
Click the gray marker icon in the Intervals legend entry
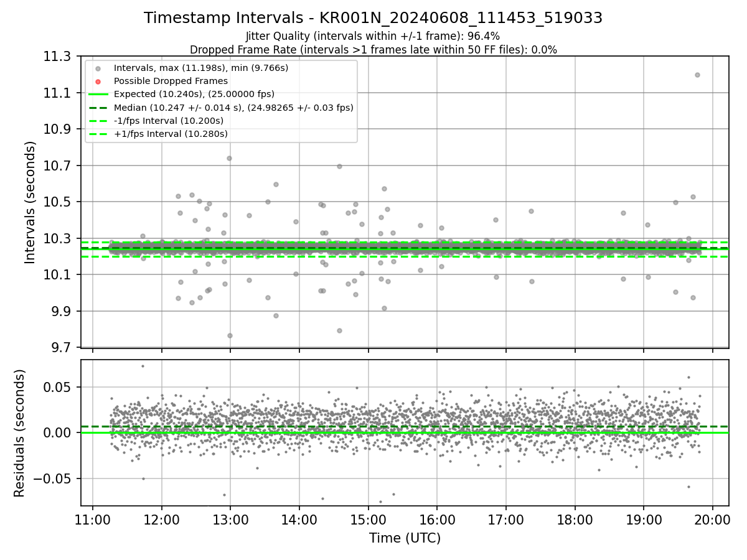[98, 68]
